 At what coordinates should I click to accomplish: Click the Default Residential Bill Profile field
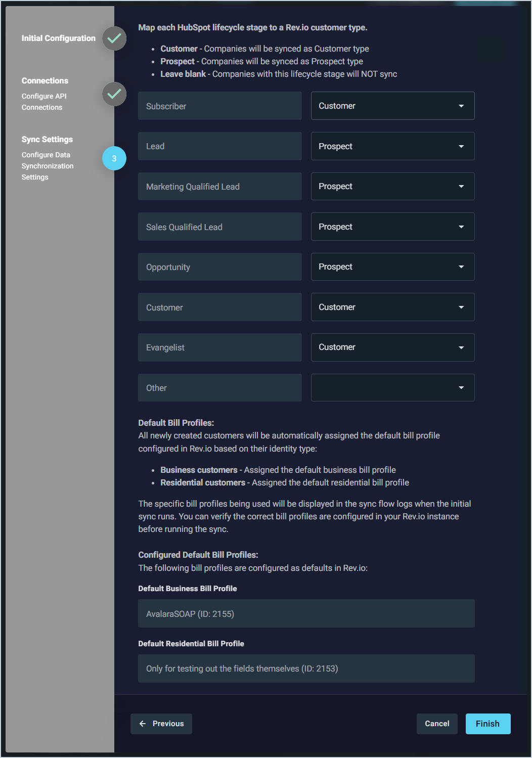[x=306, y=668]
